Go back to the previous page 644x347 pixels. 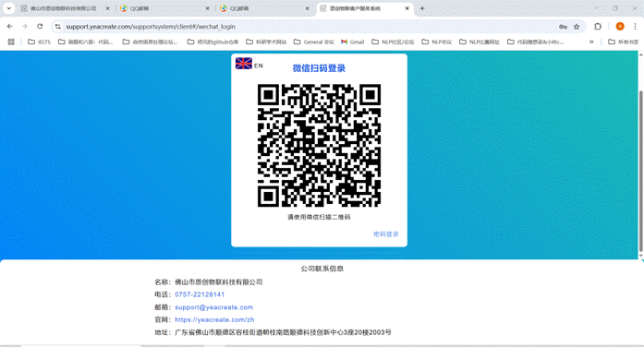point(10,26)
